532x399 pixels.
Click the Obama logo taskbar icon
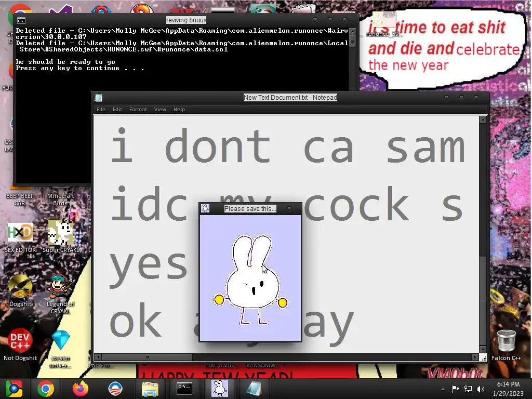(115, 389)
